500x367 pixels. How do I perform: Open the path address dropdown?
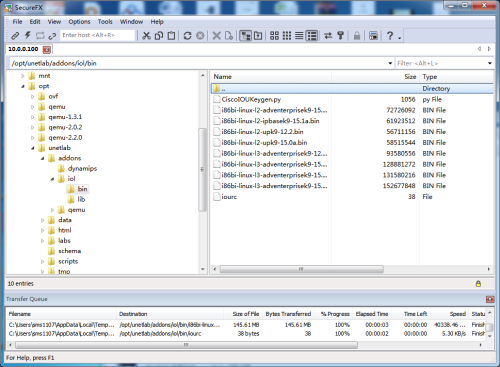pos(390,63)
